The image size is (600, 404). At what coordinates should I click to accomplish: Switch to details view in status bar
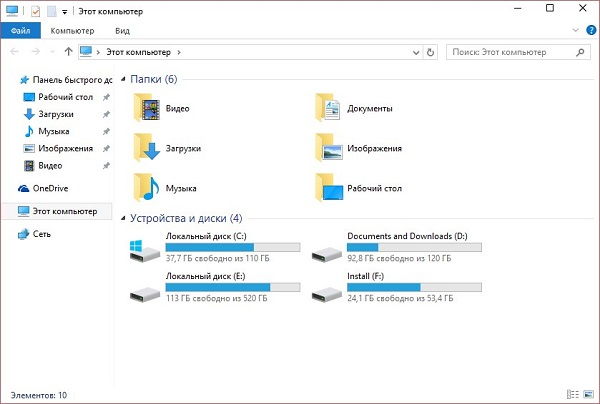click(x=572, y=395)
